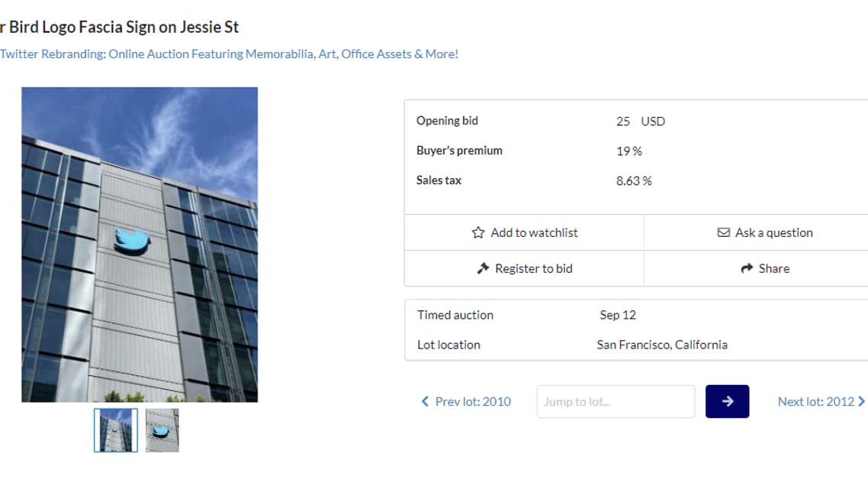
Task: Click the Add to watchlist label
Action: [534, 232]
